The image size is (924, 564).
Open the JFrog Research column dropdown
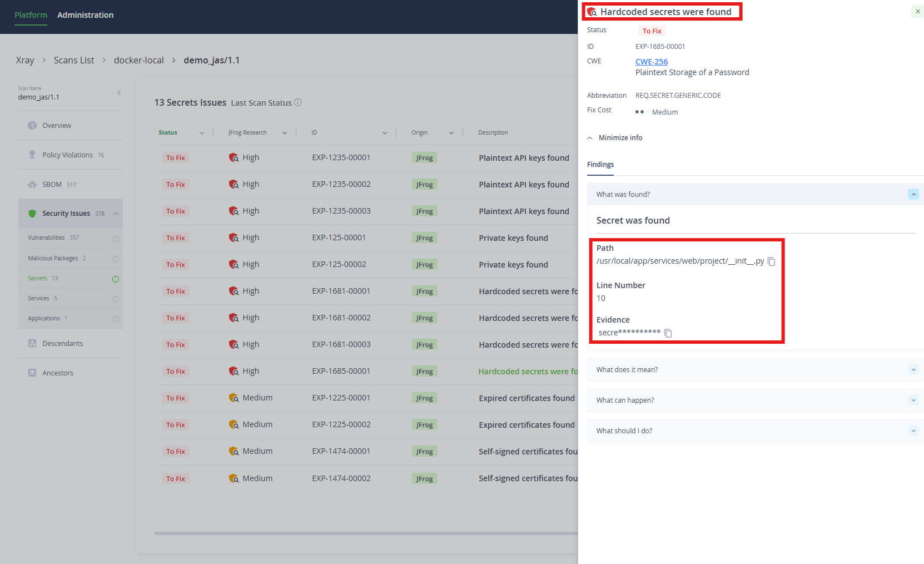tap(285, 133)
